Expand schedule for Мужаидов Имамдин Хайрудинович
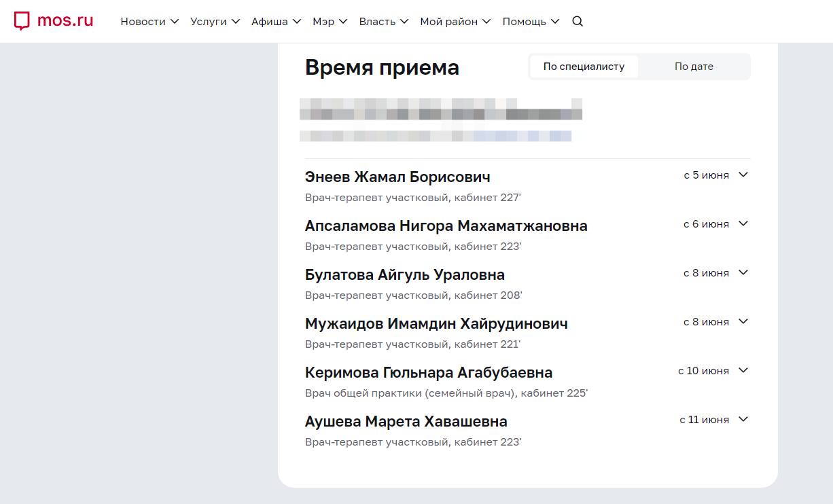The width and height of the screenshot is (833, 504). [743, 321]
